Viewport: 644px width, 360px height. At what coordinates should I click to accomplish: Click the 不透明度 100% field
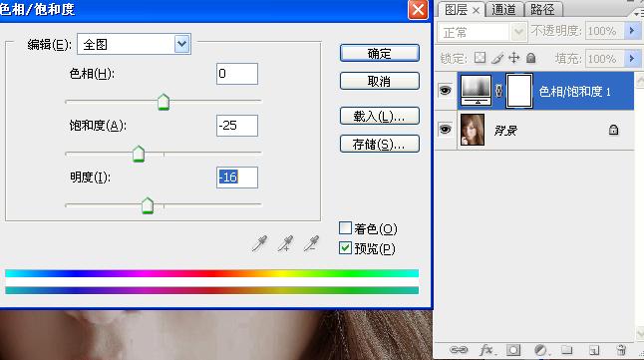(604, 31)
